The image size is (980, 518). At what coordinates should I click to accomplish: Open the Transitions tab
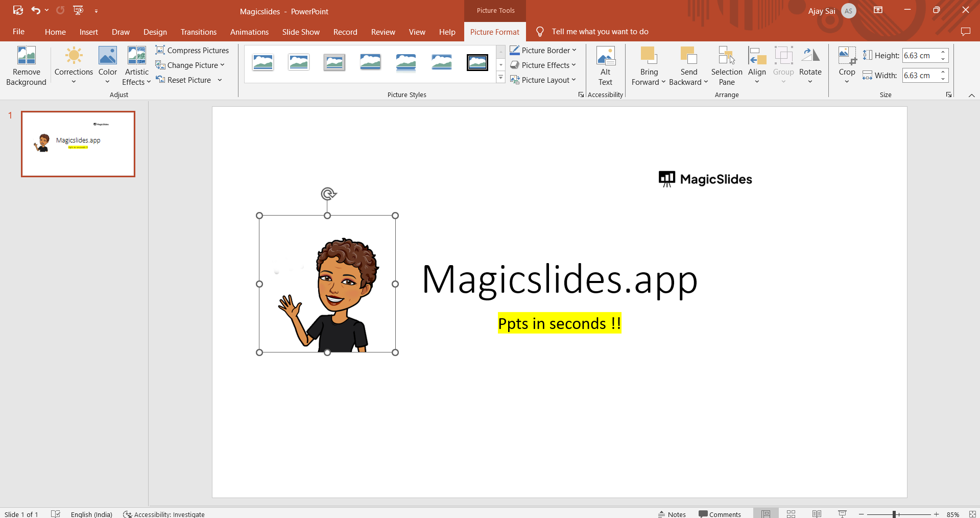coord(198,32)
